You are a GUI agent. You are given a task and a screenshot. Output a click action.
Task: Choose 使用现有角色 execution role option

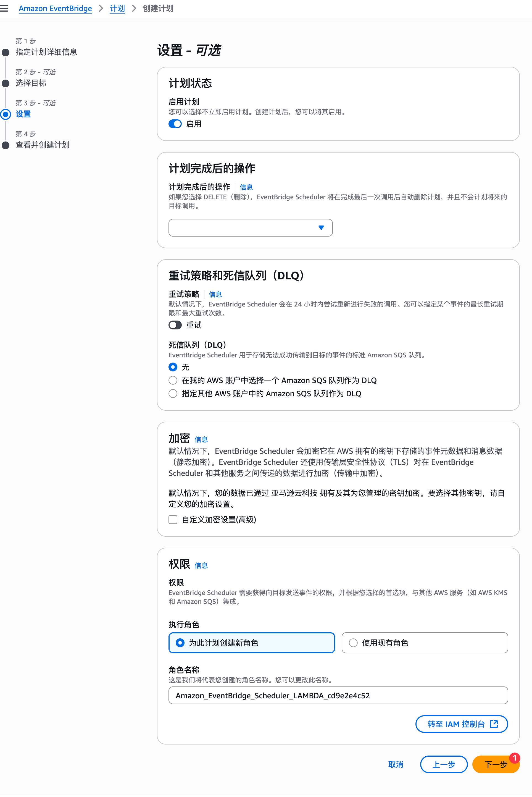(x=353, y=643)
